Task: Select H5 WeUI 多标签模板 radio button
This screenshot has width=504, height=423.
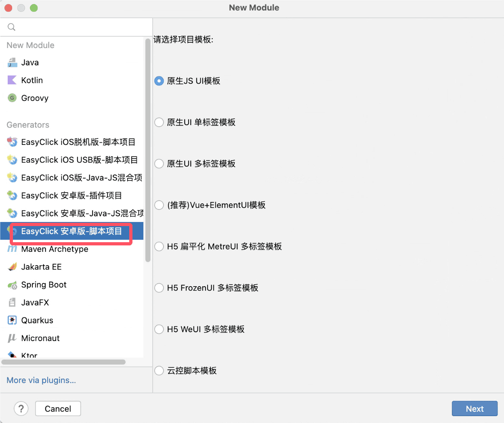Action: tap(159, 329)
